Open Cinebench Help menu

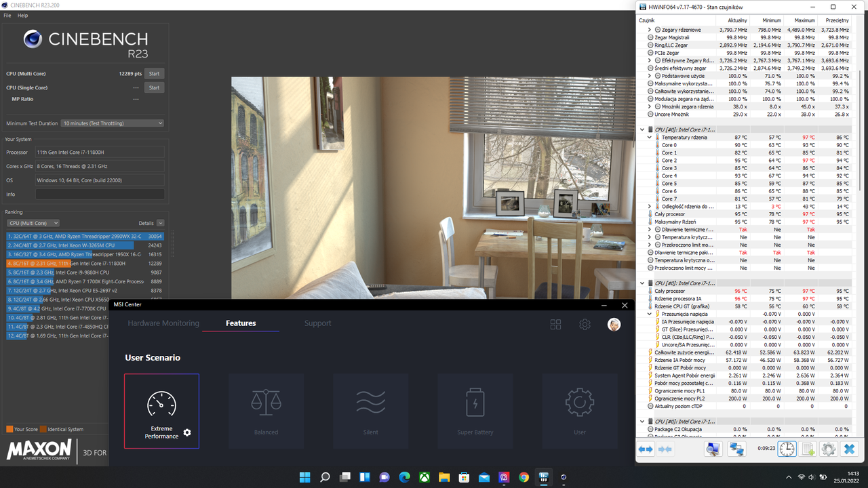click(x=22, y=15)
